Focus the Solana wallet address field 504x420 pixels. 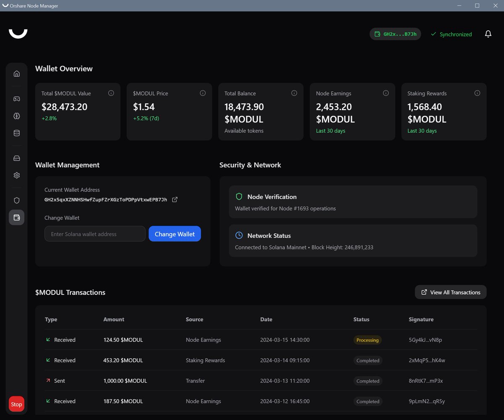95,234
